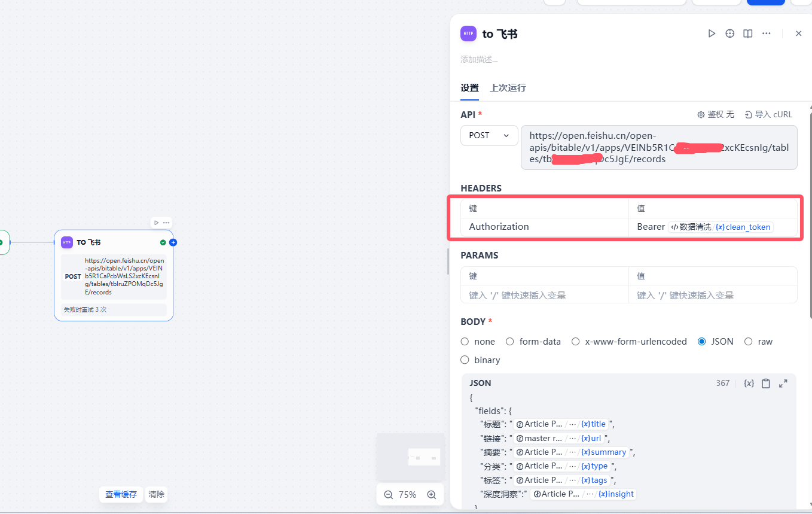Switch to the 设置 tab
Viewport: 812px width, 514px height.
pos(469,88)
